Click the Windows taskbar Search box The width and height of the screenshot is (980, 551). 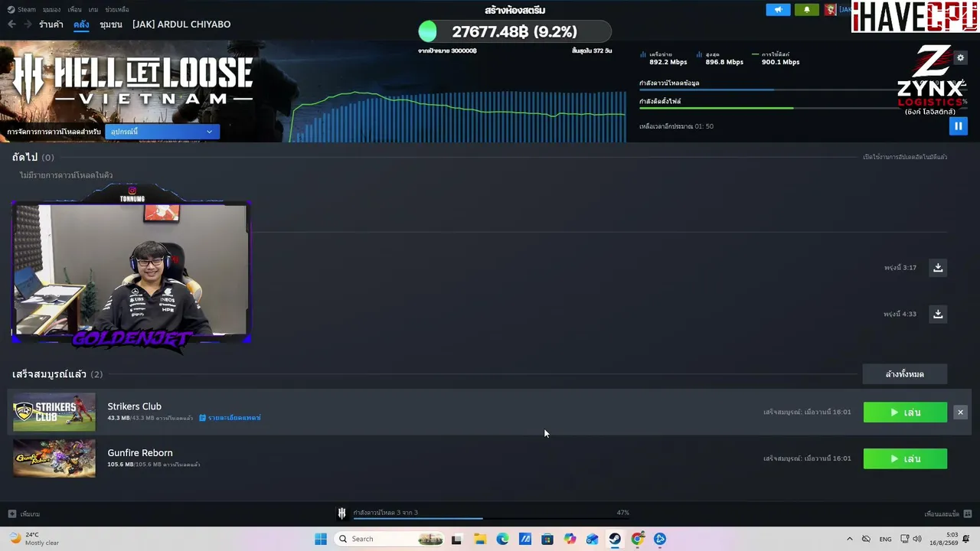389,539
